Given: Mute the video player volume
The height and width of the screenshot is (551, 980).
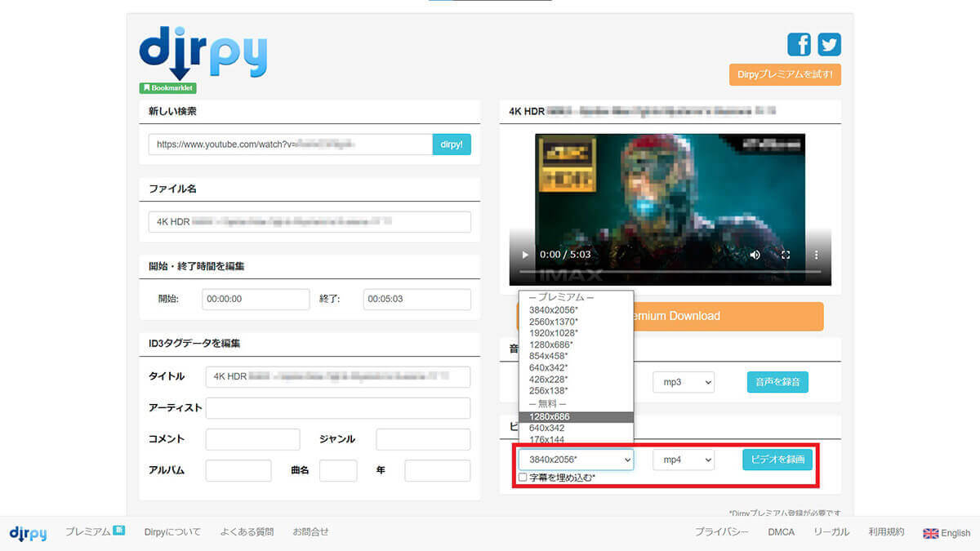Looking at the screenshot, I should (755, 255).
